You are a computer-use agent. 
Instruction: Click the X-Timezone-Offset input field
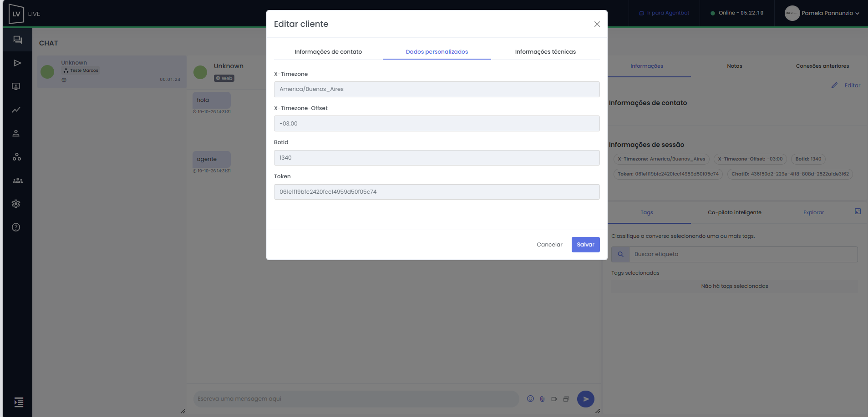click(x=437, y=123)
